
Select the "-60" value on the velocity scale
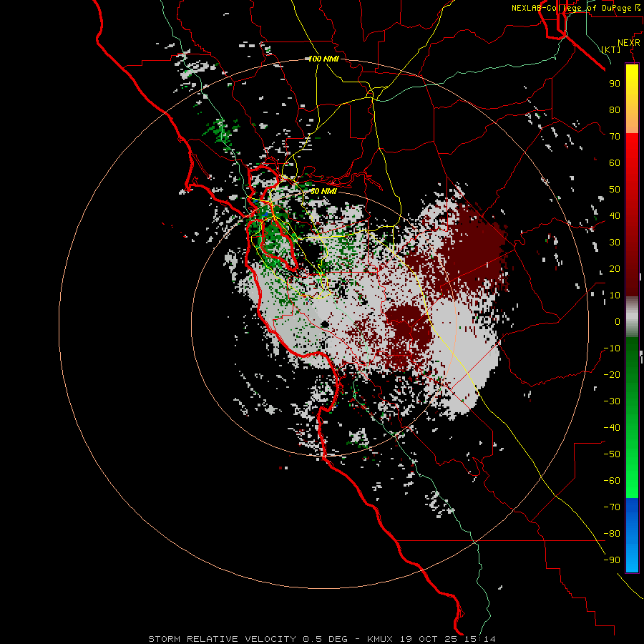point(612,481)
